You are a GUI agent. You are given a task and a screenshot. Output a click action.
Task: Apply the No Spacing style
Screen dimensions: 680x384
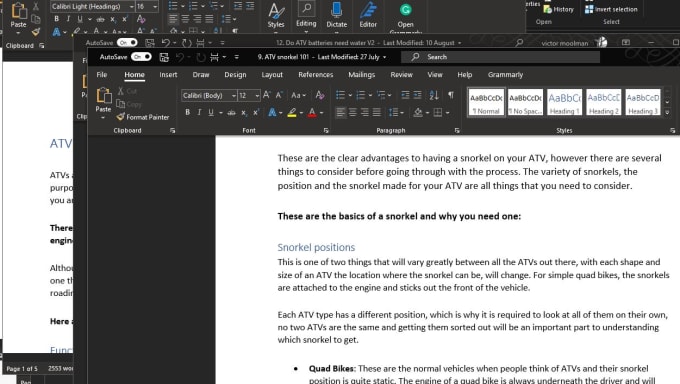(525, 102)
